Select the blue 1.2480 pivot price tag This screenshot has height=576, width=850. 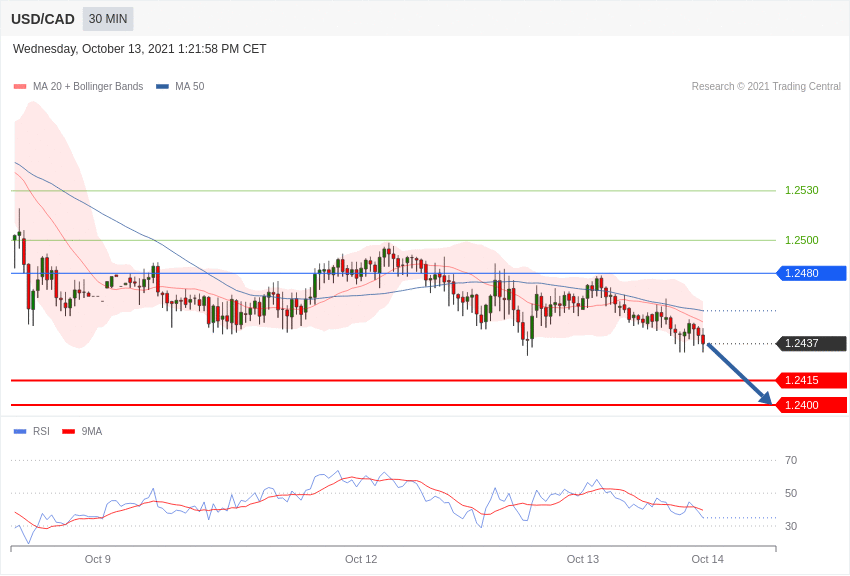coord(812,273)
